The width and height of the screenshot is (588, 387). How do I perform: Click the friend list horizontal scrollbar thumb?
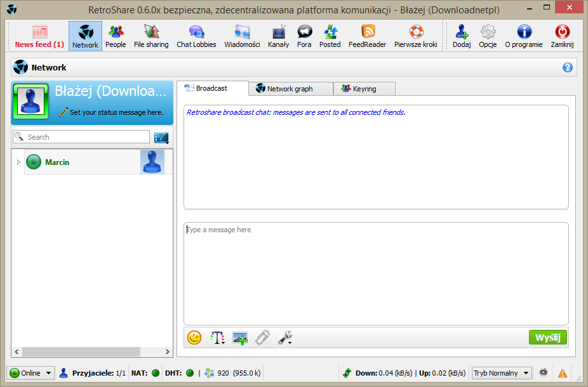coord(81,351)
